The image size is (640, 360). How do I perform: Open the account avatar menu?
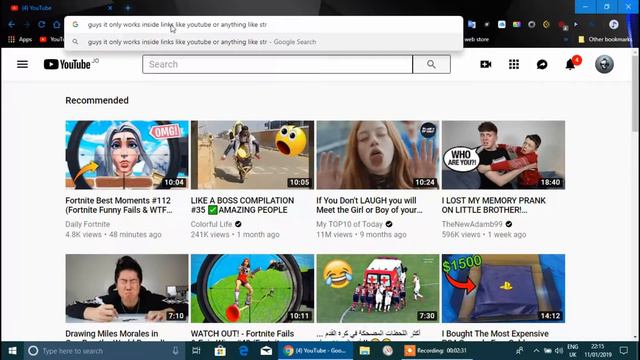click(x=604, y=64)
